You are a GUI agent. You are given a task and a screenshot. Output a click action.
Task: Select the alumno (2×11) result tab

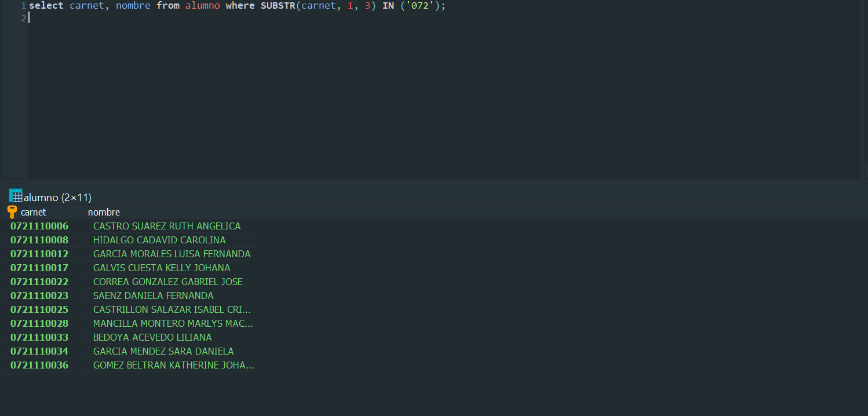tap(57, 197)
